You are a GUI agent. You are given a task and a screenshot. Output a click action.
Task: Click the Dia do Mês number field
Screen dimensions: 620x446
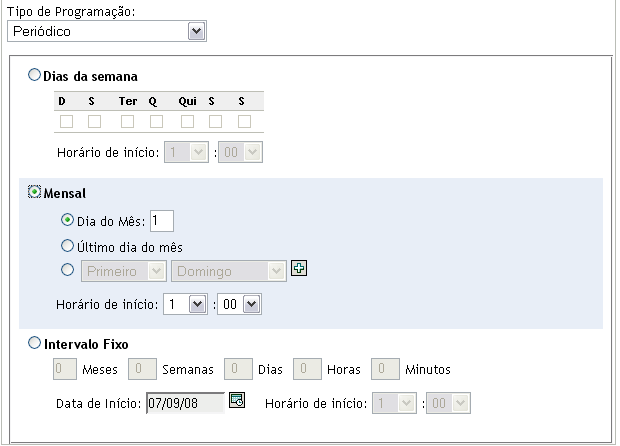click(x=160, y=220)
